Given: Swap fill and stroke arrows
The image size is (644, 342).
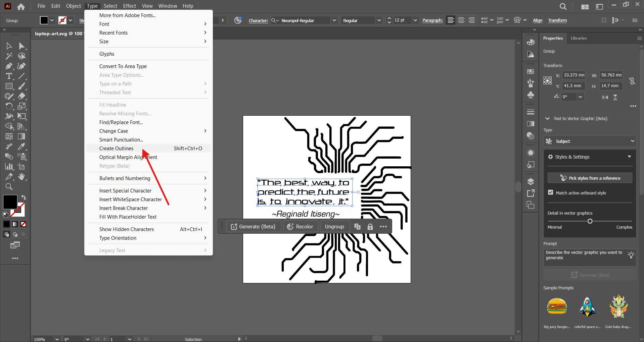Looking at the screenshot, I should click(x=24, y=197).
